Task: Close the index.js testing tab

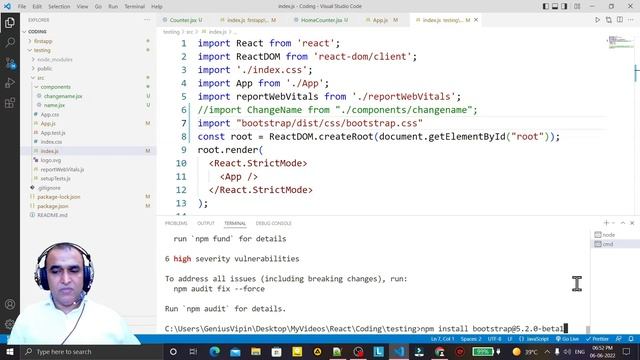Action: click(x=476, y=20)
